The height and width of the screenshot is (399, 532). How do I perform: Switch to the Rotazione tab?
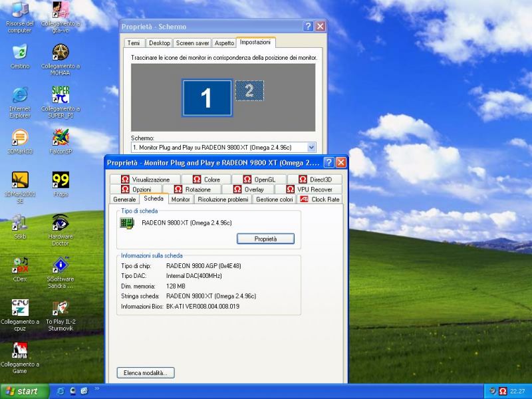click(192, 190)
